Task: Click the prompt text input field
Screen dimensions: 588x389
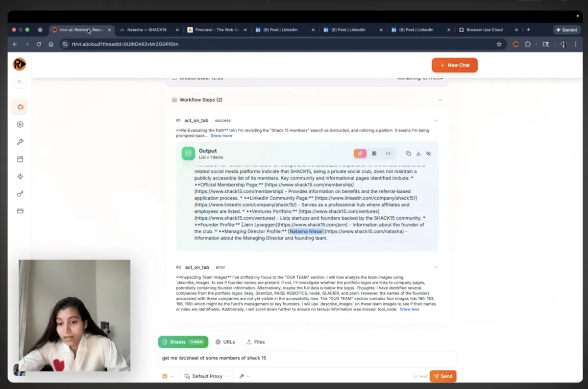Action: click(307, 358)
